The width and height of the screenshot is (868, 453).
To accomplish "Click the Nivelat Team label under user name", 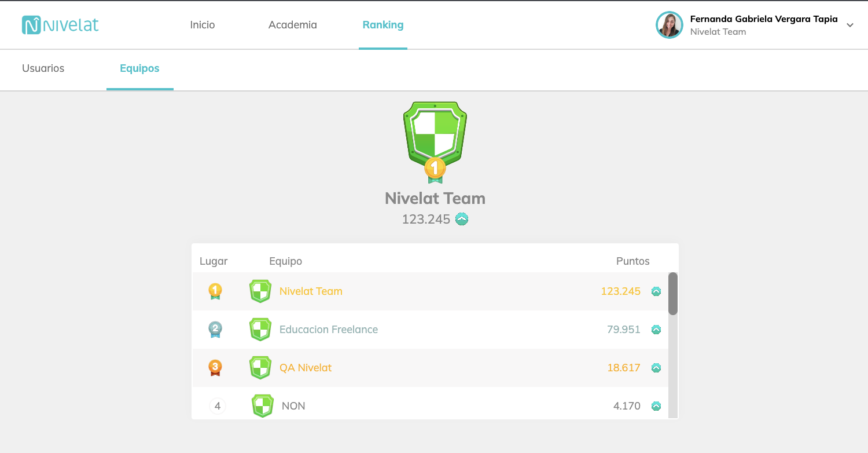I will pyautogui.click(x=718, y=32).
